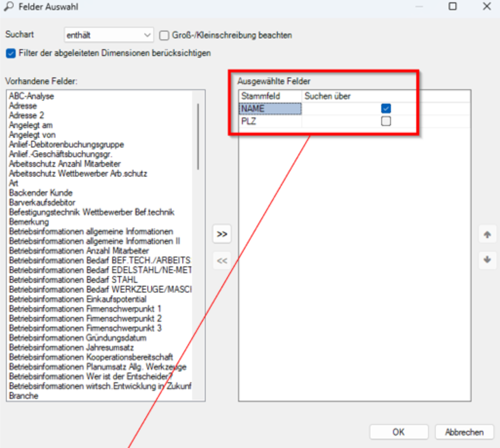This screenshot has height=448, width=500.
Task: Select the Adresse field entry
Action: point(23,106)
